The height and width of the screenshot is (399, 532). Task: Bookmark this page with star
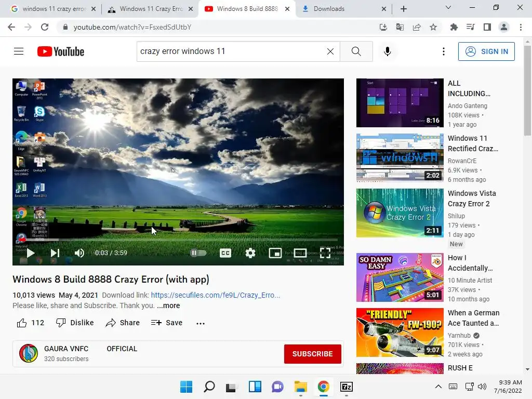(x=433, y=27)
